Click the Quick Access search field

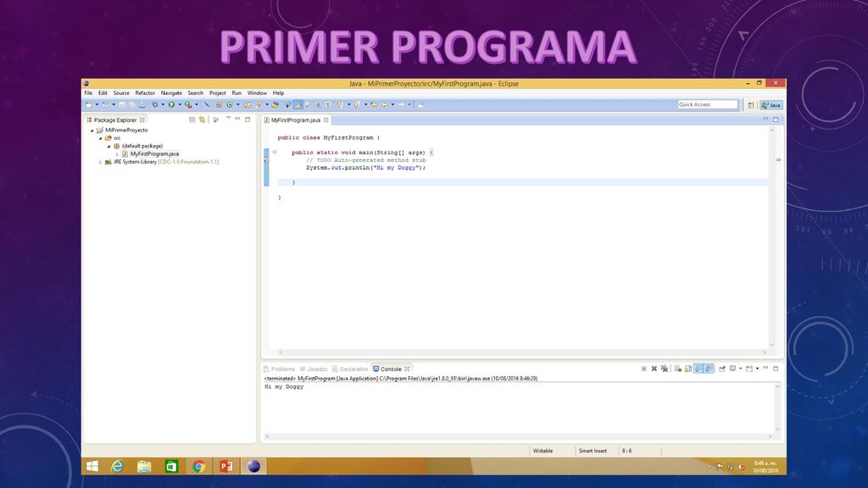tap(708, 104)
